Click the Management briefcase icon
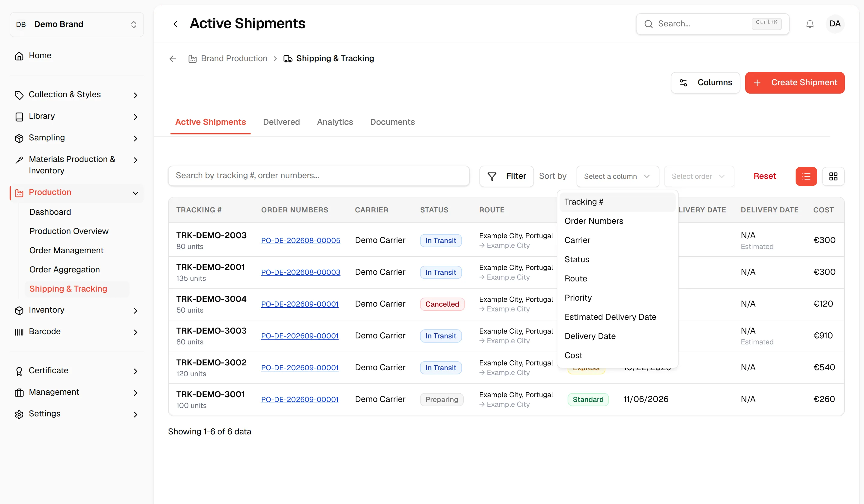 click(x=19, y=393)
